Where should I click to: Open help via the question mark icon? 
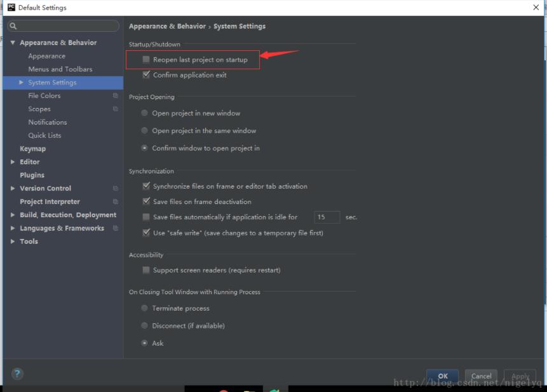tap(17, 374)
